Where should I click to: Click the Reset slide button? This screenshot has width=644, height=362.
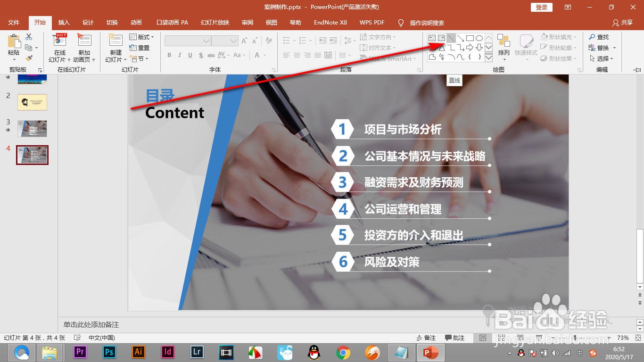tap(140, 48)
